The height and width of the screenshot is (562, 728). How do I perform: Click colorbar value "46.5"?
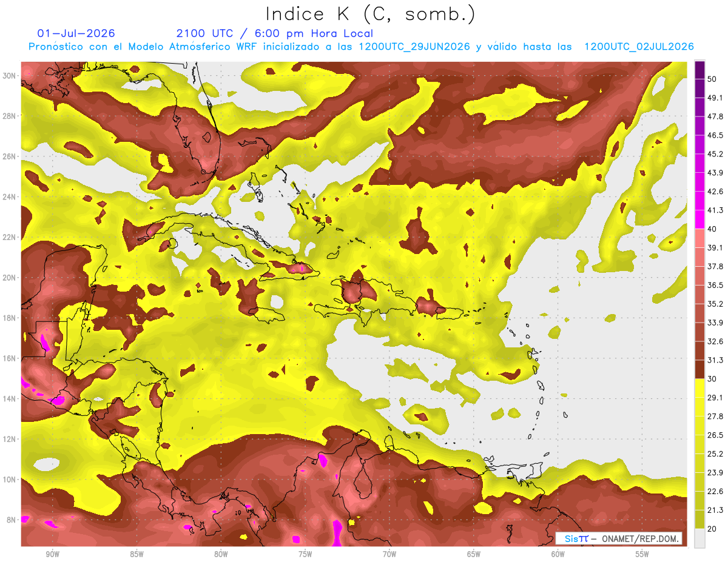tap(715, 135)
